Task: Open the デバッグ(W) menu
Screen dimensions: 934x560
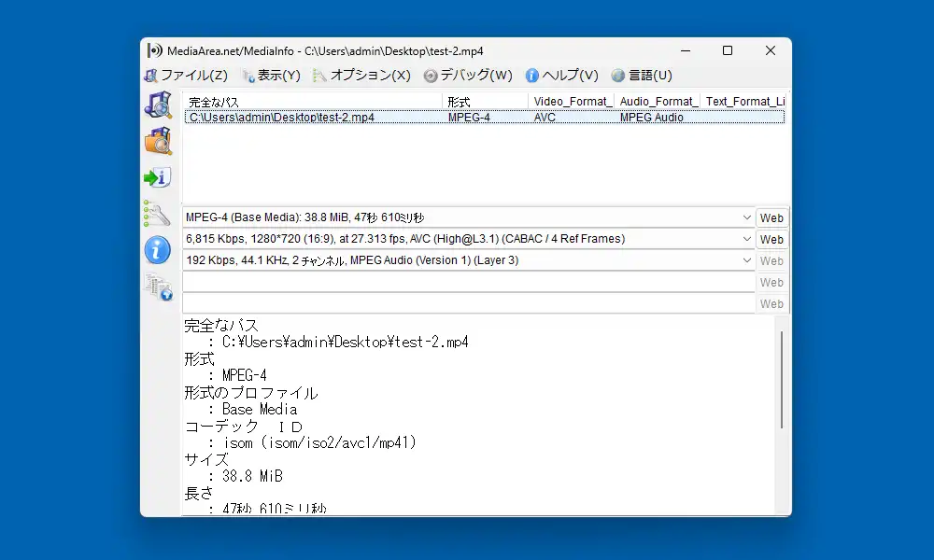Action: pos(468,75)
